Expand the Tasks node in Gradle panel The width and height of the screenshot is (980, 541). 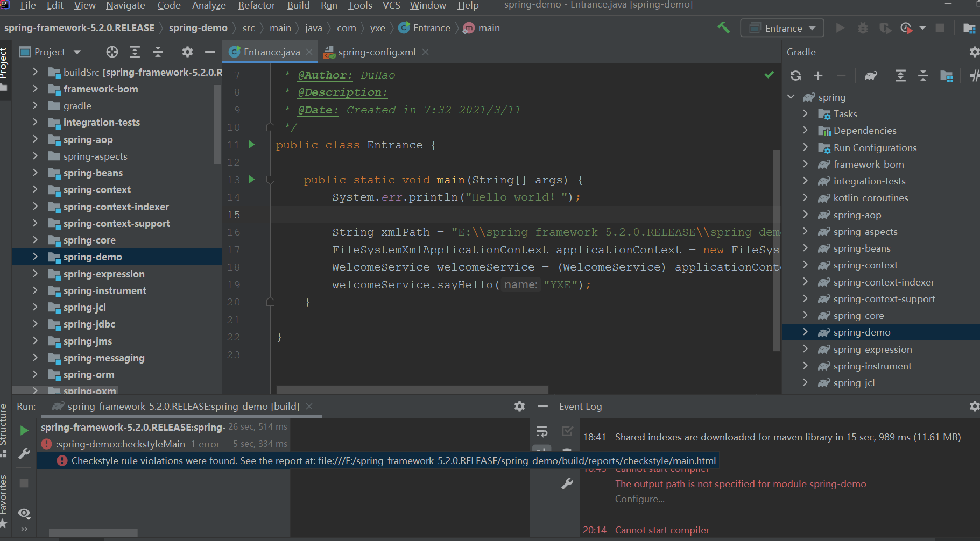805,113
